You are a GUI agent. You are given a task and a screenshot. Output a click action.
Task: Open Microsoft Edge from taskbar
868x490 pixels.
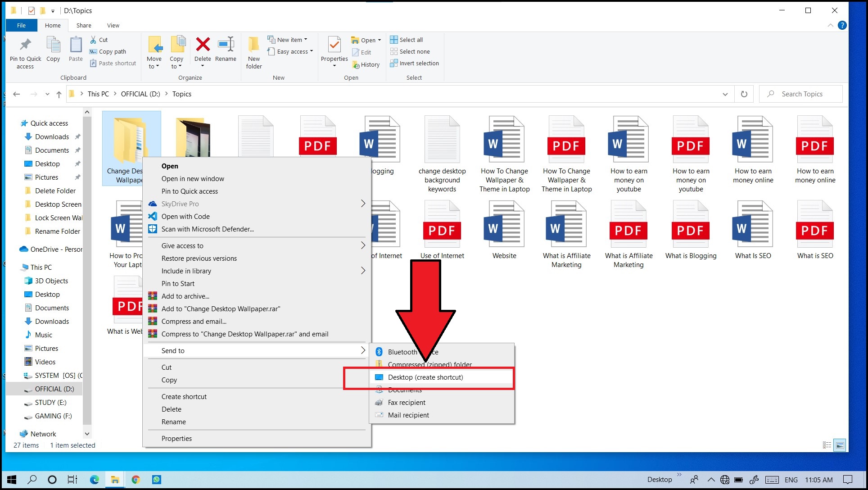(x=94, y=480)
